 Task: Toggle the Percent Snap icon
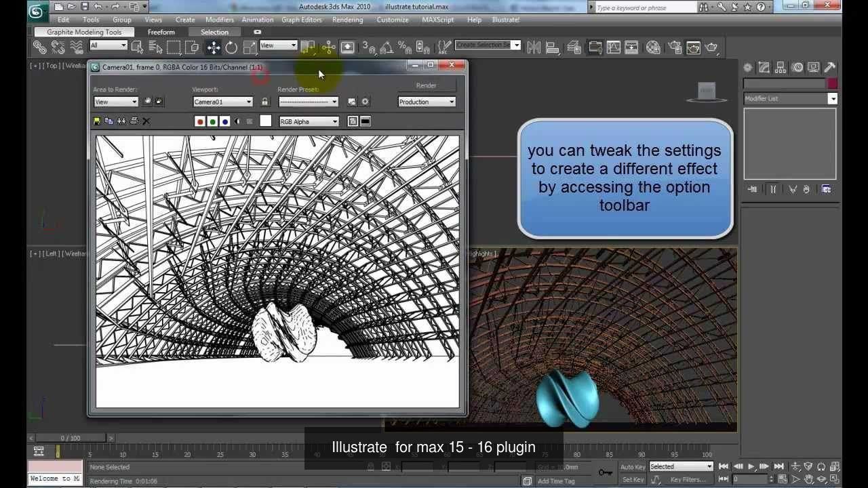coord(405,47)
